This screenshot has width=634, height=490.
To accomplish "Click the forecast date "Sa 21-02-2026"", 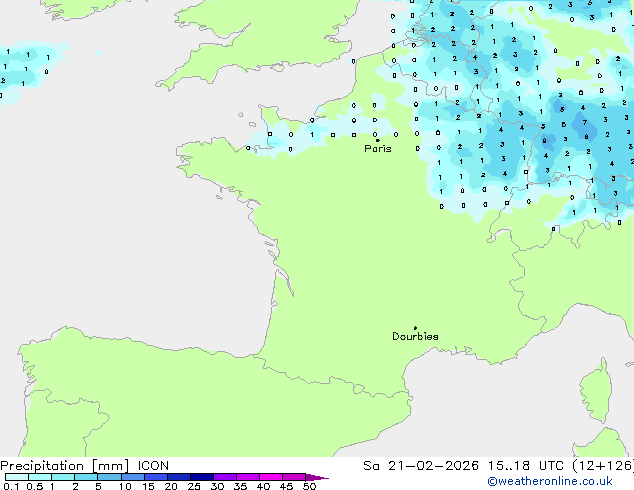I will (421, 466).
